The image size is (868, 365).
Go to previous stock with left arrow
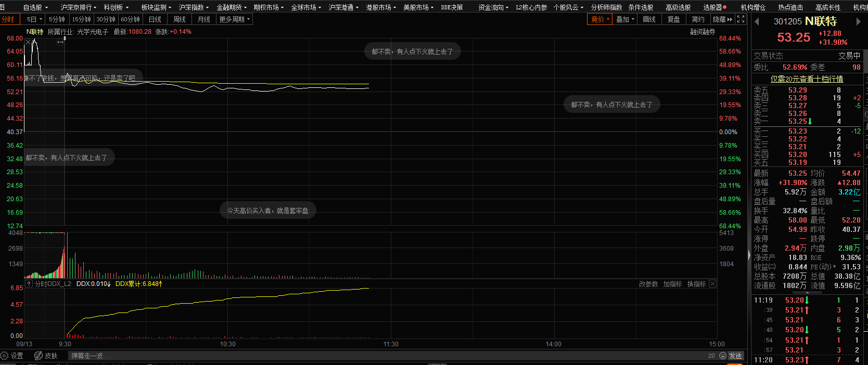click(x=757, y=21)
